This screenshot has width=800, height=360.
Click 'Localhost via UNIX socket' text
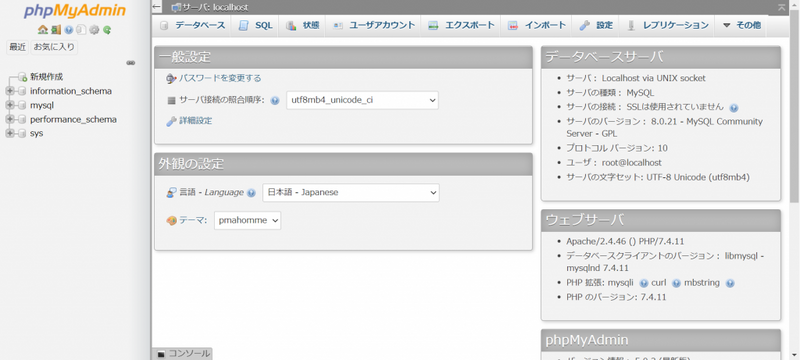[654, 79]
